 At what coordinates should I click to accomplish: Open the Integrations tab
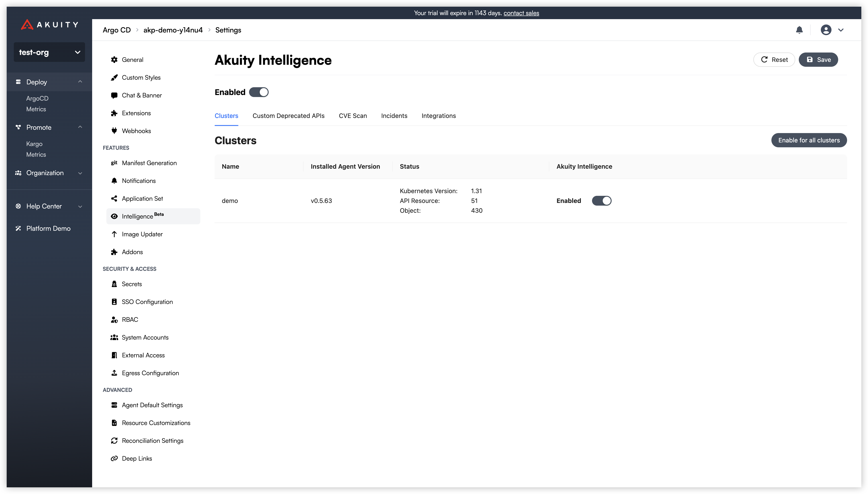click(x=438, y=116)
